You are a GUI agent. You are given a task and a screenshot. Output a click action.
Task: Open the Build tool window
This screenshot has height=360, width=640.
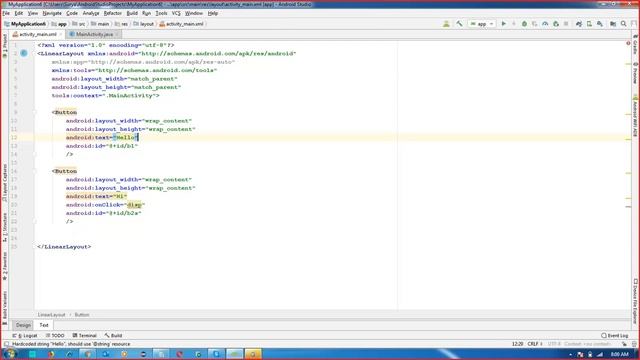tap(113, 336)
